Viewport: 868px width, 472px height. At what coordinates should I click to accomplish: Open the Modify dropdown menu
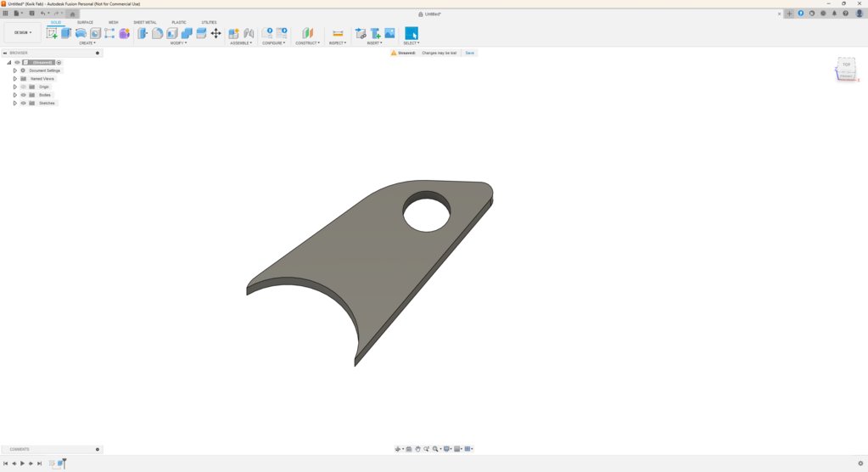click(178, 43)
